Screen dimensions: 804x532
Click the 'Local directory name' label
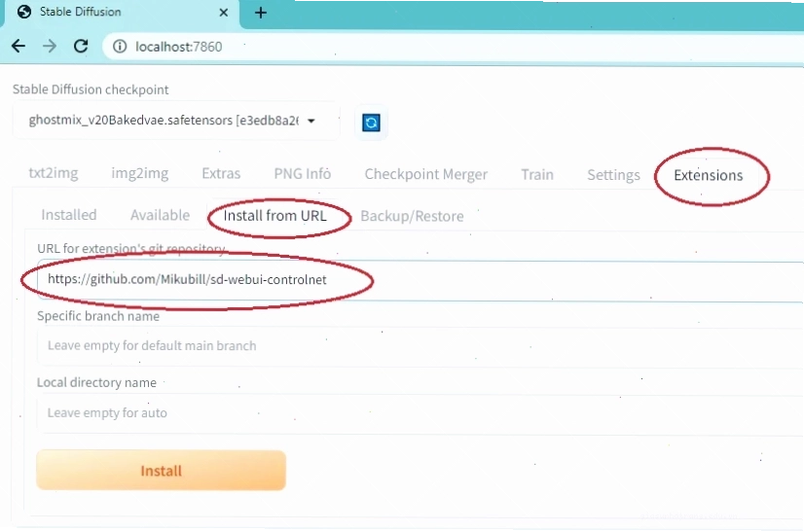click(96, 383)
